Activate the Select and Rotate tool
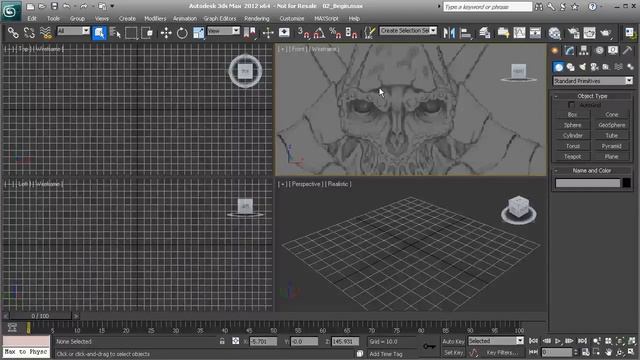 182,33
